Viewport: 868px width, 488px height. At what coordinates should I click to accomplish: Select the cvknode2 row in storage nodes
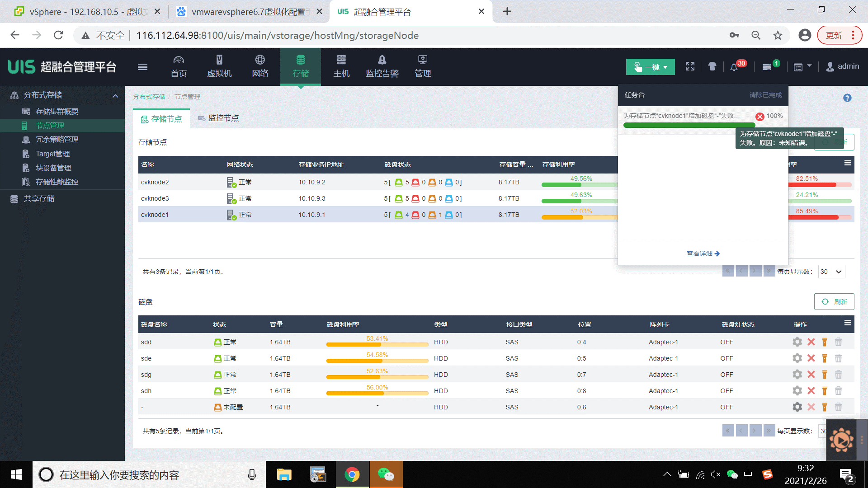155,182
